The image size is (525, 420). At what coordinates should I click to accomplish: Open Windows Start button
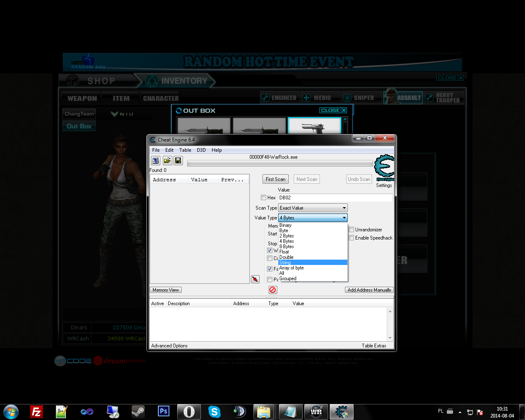[x=11, y=411]
